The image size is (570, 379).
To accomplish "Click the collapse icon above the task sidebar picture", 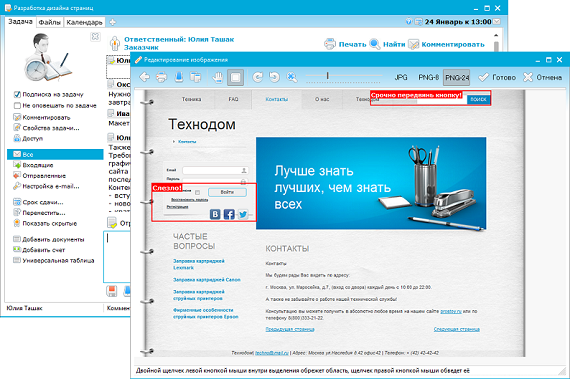I will tap(95, 36).
